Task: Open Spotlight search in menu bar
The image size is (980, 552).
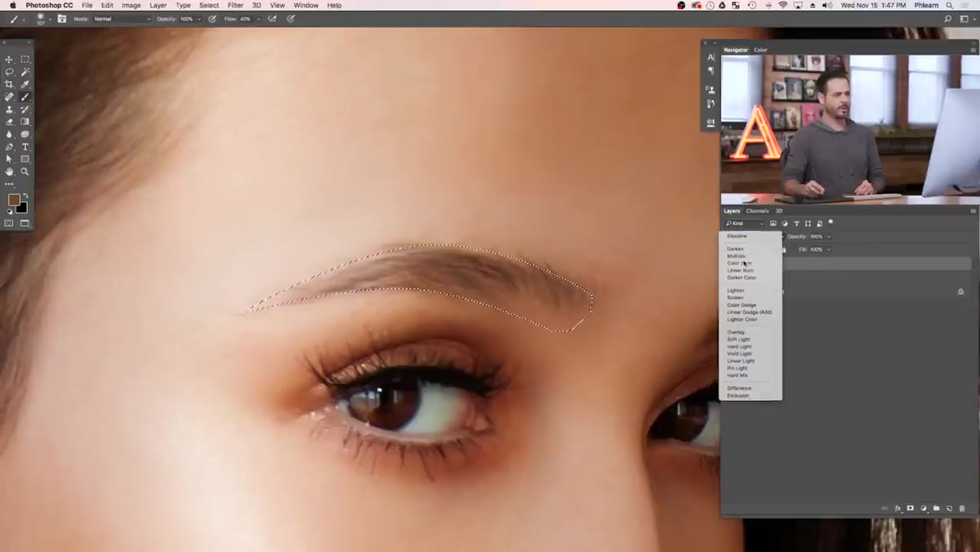Action: [x=948, y=6]
